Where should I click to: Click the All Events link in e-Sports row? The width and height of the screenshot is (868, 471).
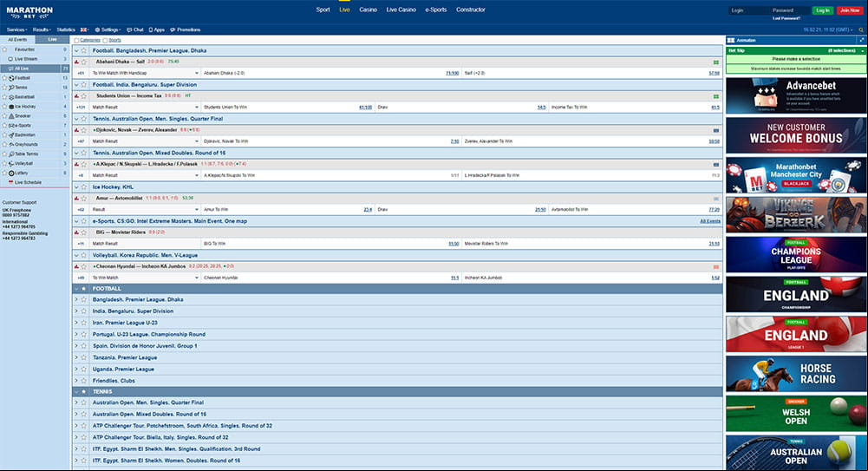(710, 221)
